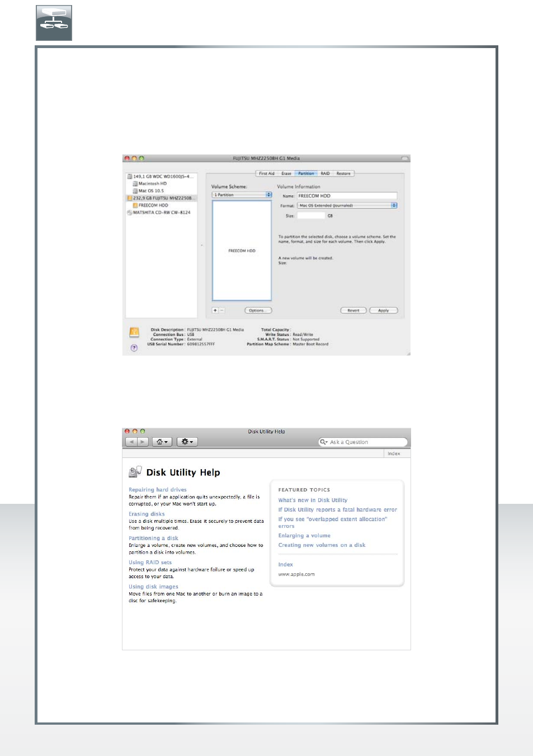533x756 pixels.
Task: Click the drive icon for the 149,1 GB WDC disk
Action: click(130, 177)
